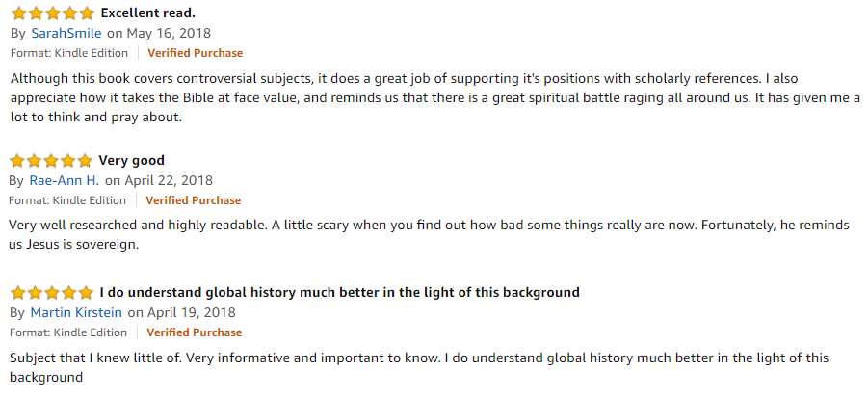Click Verified Purchase on Martin Kirstein's review
Image resolution: width=868 pixels, height=398 pixels.
195,332
